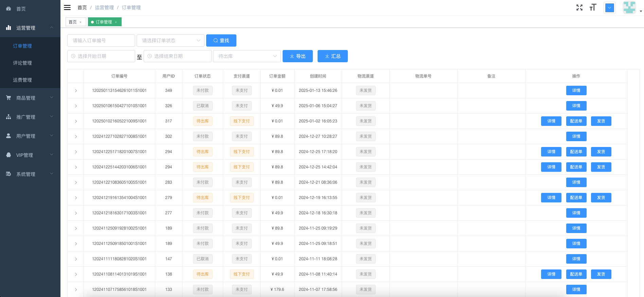This screenshot has width=644, height=297.
Task: Click the calendar icon in end date field
Action: 149,56
